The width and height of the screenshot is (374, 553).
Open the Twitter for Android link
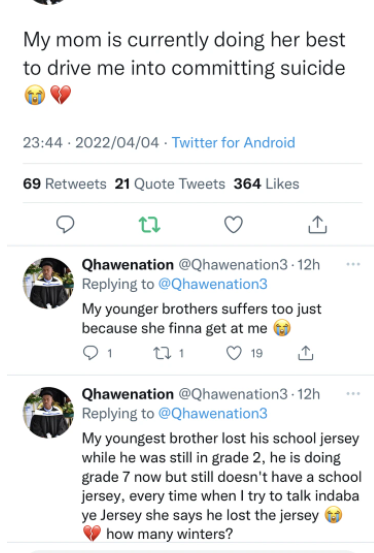(x=233, y=143)
